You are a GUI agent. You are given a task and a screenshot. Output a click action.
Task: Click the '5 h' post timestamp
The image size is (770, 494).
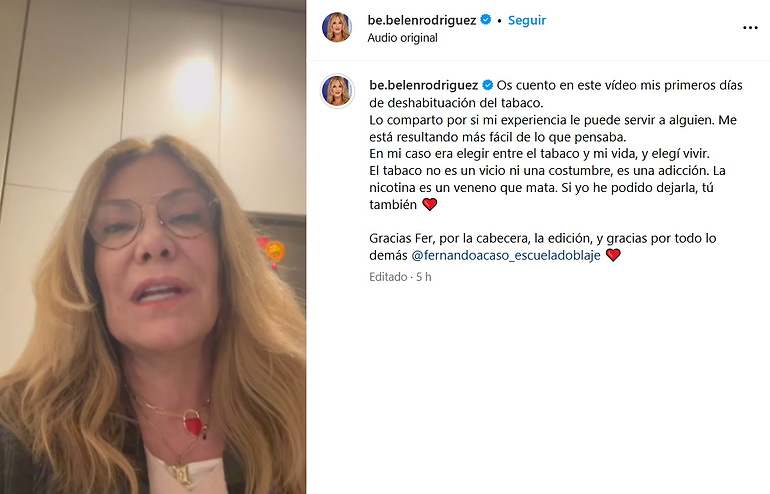click(x=423, y=277)
